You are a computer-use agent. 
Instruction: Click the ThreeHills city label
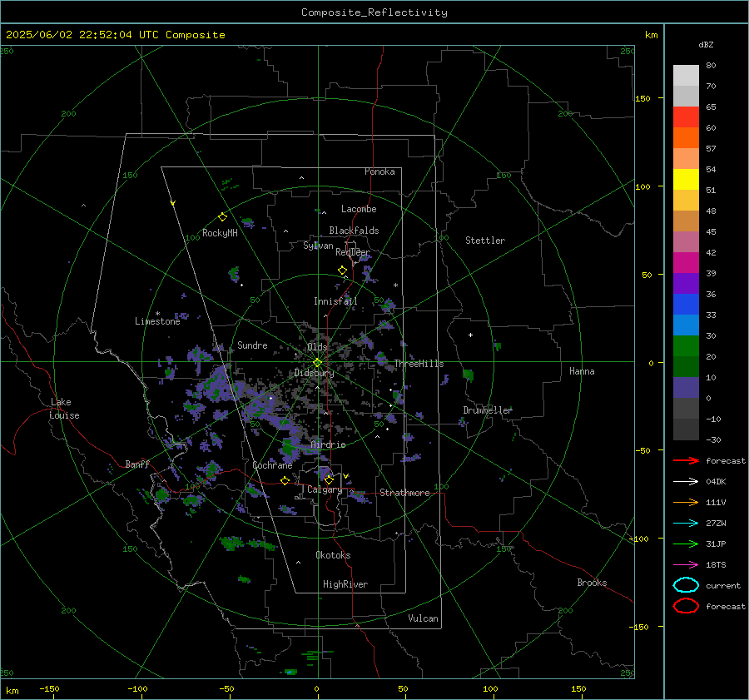(x=419, y=364)
